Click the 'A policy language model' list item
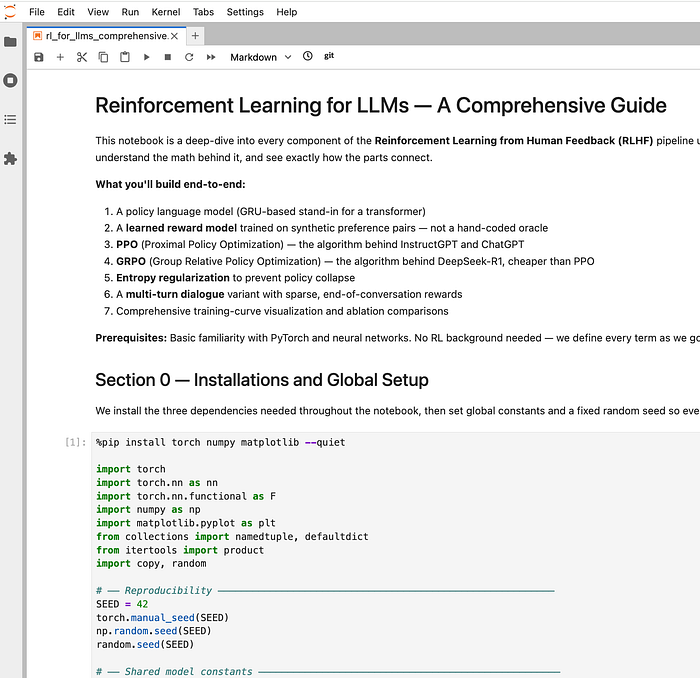 click(x=271, y=212)
